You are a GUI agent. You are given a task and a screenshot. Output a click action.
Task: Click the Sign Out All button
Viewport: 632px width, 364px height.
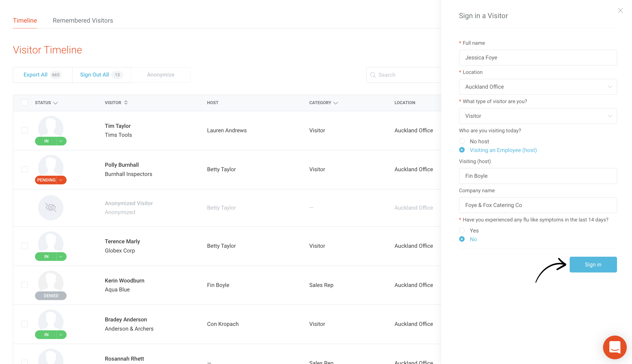pos(102,75)
